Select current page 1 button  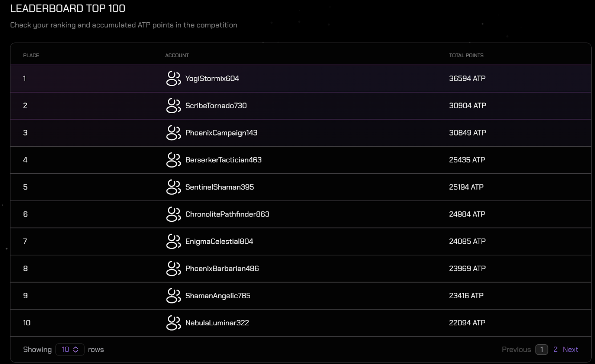coord(541,350)
